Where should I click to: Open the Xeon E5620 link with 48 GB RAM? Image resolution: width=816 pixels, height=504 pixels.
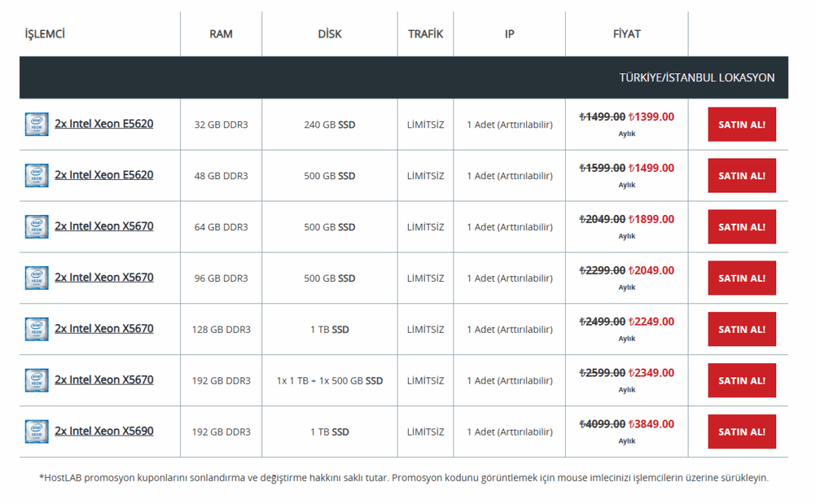tap(104, 175)
